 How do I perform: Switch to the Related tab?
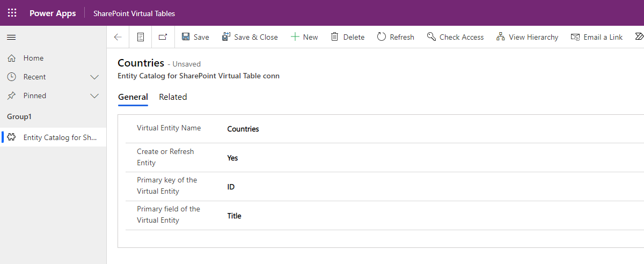click(x=173, y=97)
